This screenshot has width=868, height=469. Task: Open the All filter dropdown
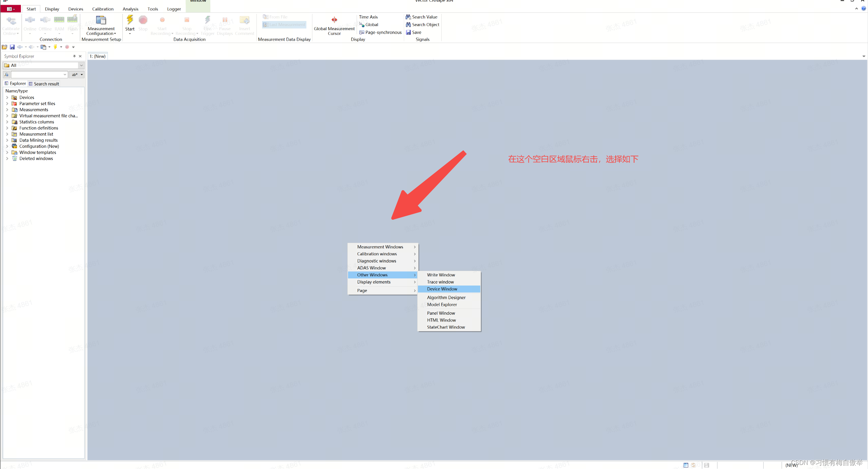point(81,65)
